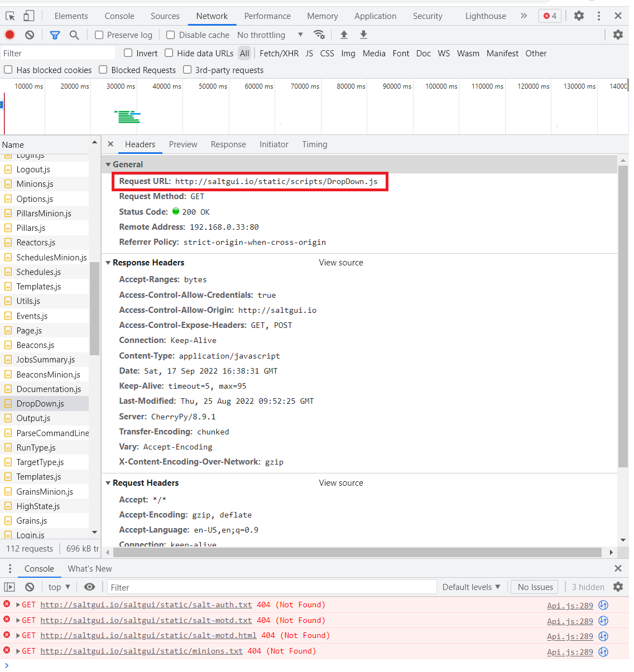Viewport: 634px width, 672px height.
Task: Collapse the Response Headers section
Action: (x=108, y=263)
